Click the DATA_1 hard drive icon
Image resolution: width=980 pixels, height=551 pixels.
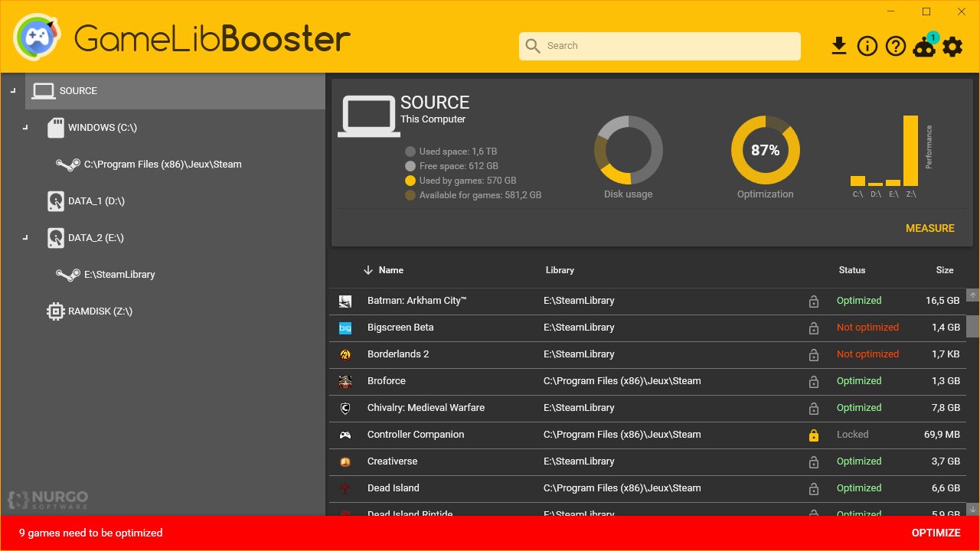[55, 201]
